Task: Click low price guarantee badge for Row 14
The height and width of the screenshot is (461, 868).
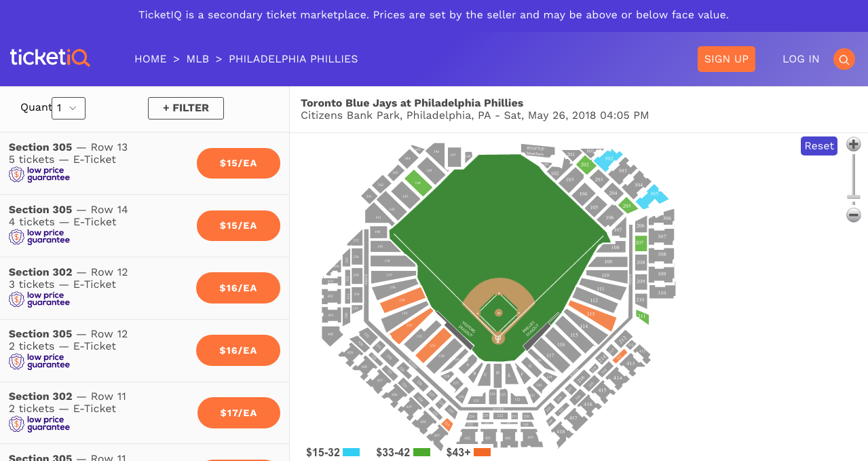Action: [39, 236]
